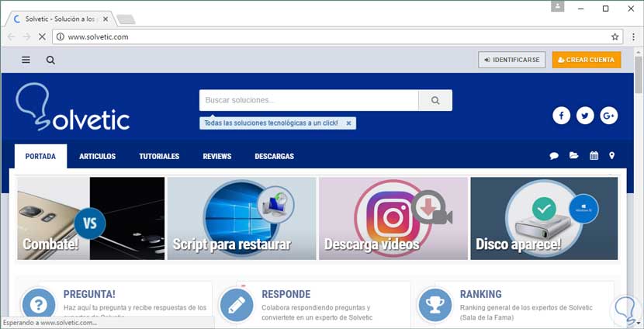Open the RANKING heading link
The height and width of the screenshot is (329, 644).
click(480, 294)
